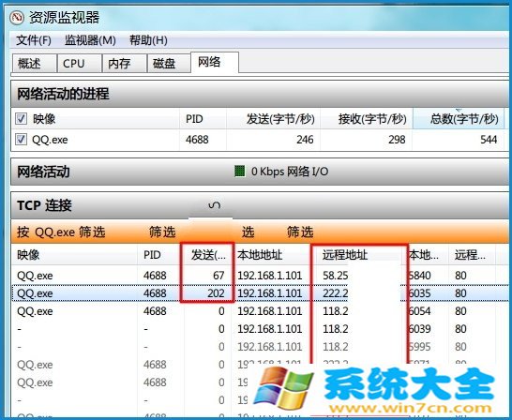Screen dimensions: 512x420
Task: Sort by 发送(字节/秒) column header
Action: click(x=273, y=119)
